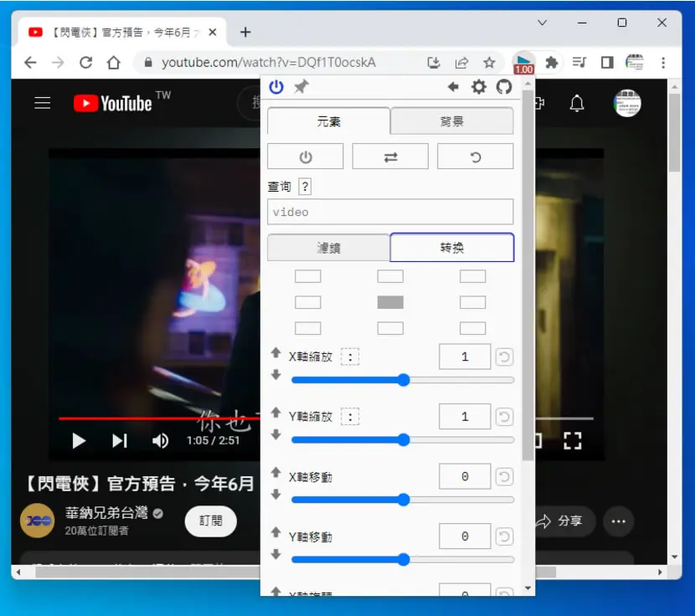695x616 pixels.
Task: Toggle the X軸縮放 link dotted button
Action: coord(350,357)
